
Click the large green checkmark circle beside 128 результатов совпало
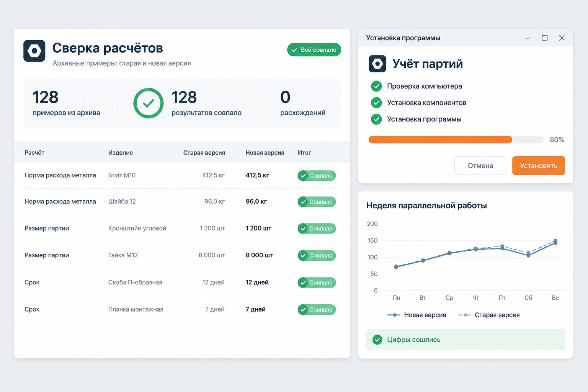click(149, 103)
